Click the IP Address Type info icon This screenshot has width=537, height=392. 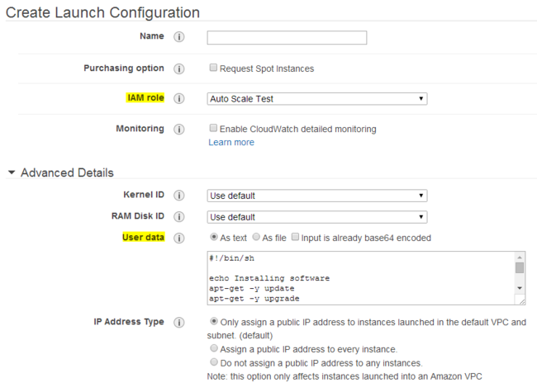click(x=179, y=323)
